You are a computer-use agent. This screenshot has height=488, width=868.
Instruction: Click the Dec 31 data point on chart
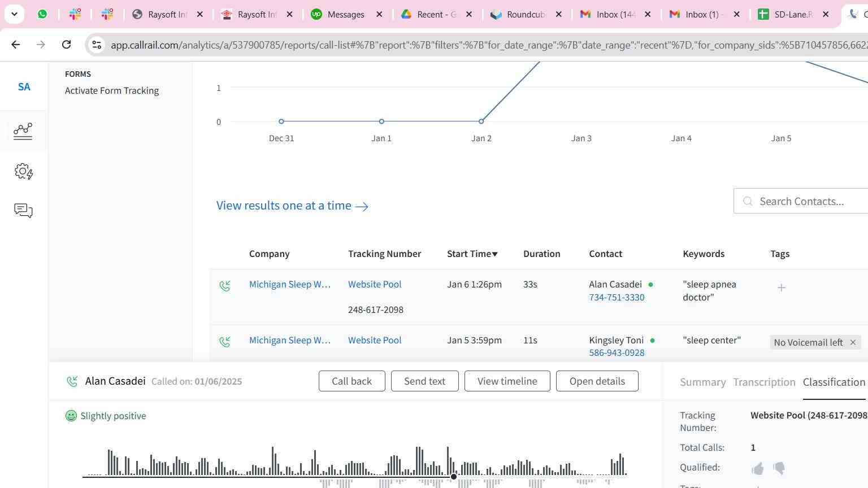281,121
